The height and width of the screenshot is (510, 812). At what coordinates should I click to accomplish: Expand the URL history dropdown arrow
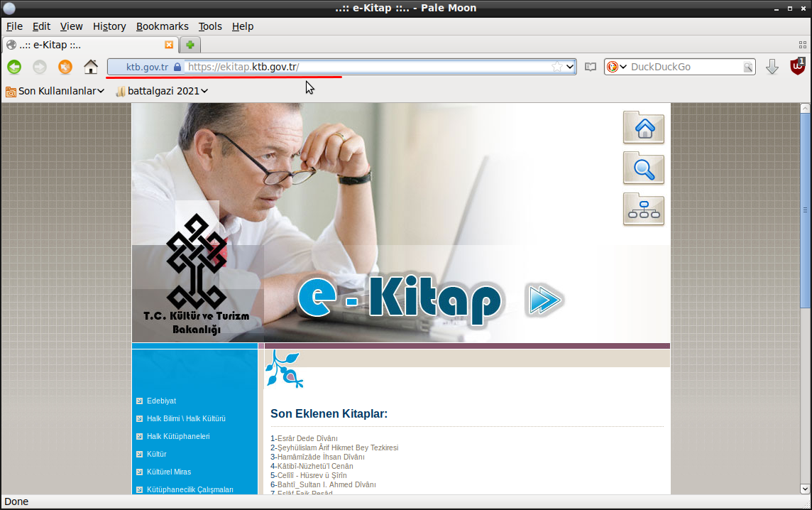570,67
